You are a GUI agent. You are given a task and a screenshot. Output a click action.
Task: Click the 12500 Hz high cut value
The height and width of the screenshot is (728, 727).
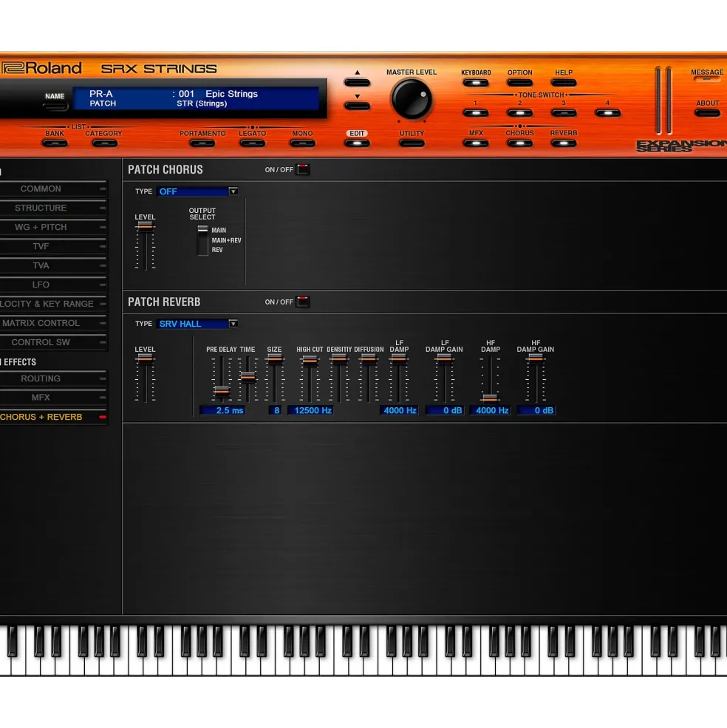click(x=310, y=410)
